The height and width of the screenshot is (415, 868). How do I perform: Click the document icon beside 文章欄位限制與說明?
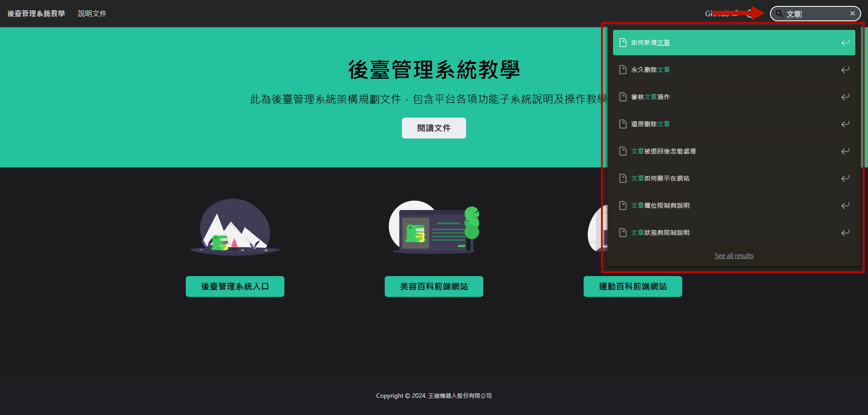click(x=623, y=205)
